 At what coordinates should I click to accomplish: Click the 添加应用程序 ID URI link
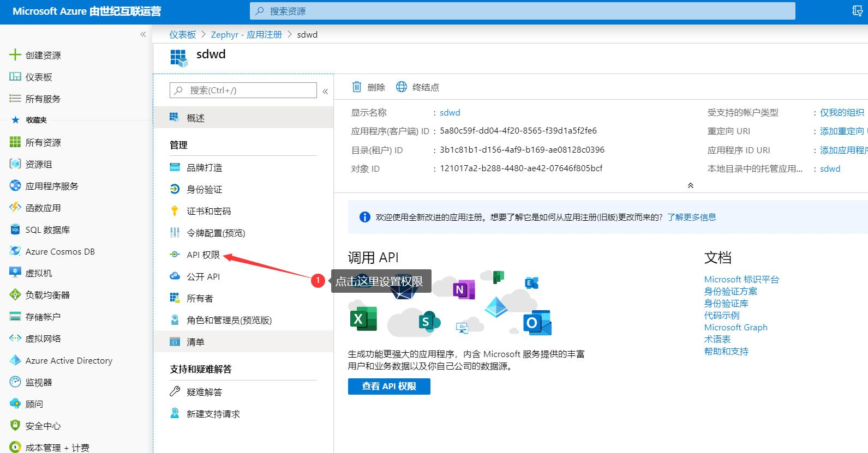843,150
